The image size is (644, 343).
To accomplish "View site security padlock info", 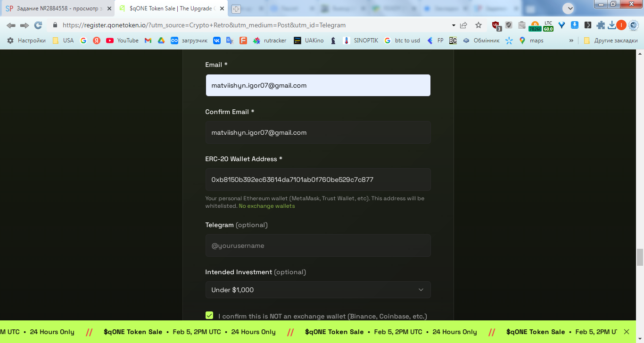I will (55, 25).
